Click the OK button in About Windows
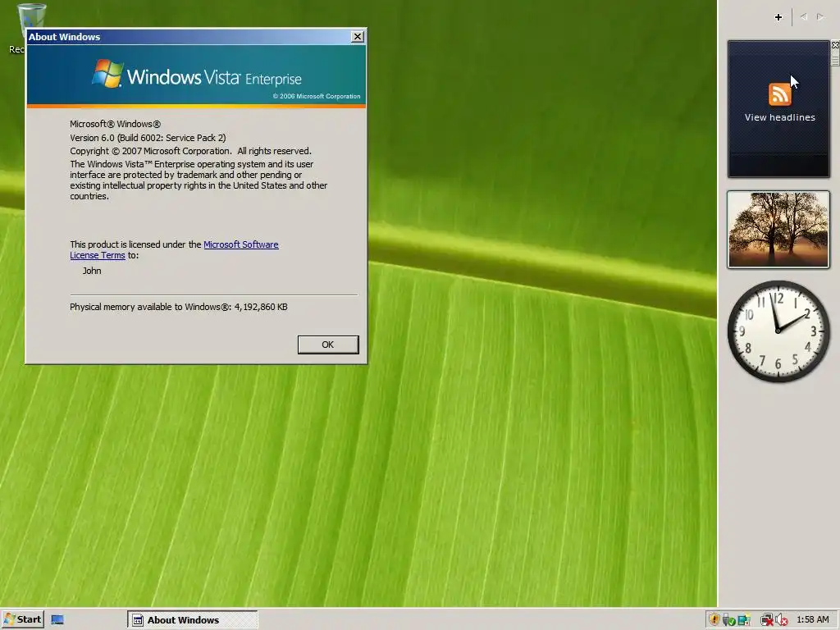840x630 pixels. pyautogui.click(x=328, y=345)
